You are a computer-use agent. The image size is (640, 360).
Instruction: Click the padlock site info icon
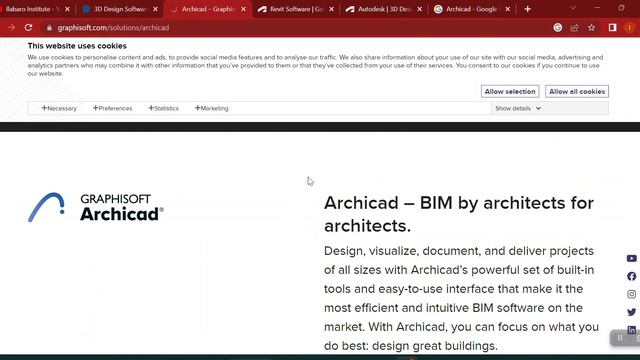tap(49, 28)
